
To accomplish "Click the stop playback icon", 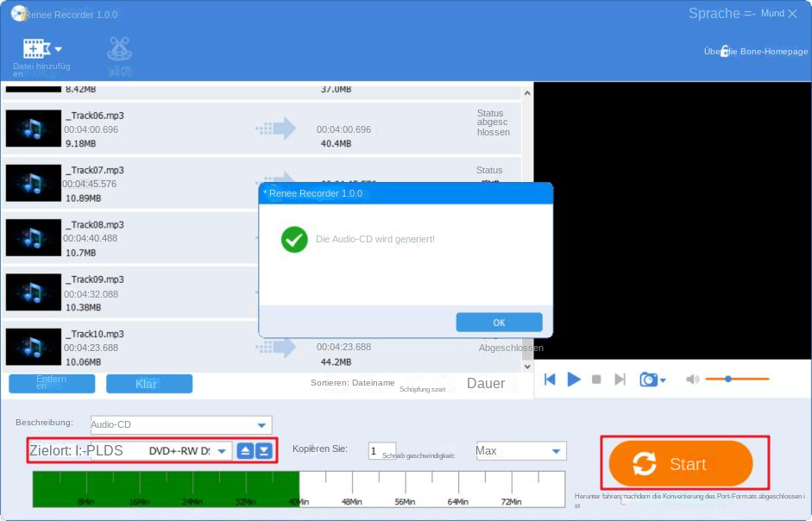I will click(x=595, y=380).
